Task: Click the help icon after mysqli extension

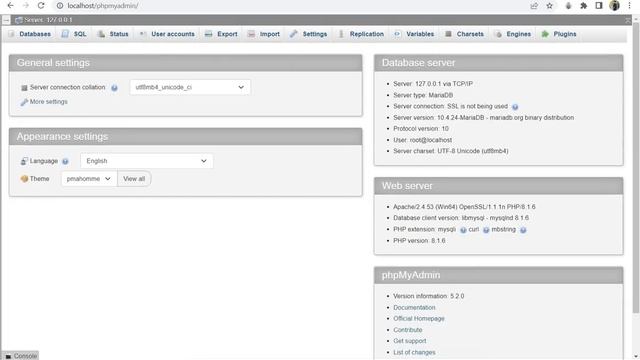Action: pos(463,230)
